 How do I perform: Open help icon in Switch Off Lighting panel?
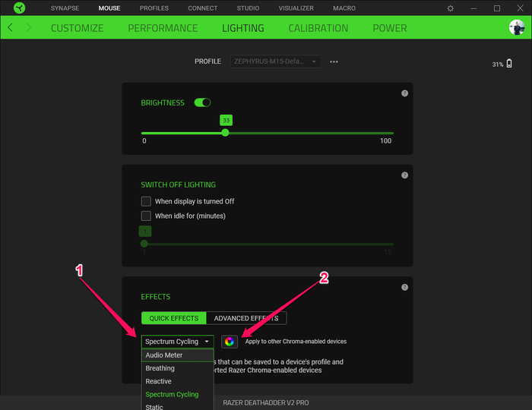[404, 175]
